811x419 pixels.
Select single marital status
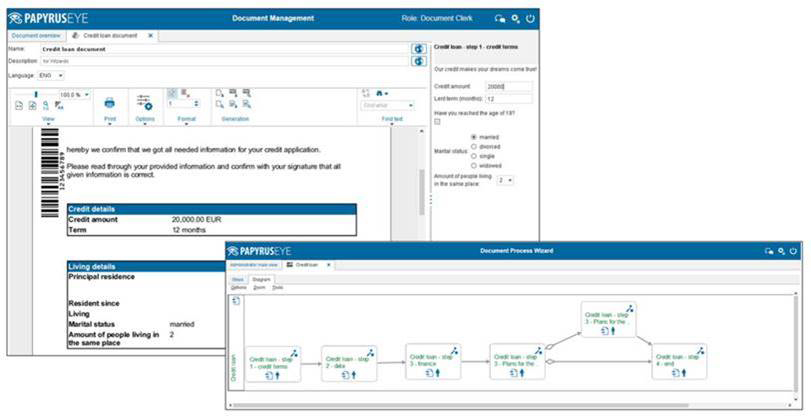(474, 156)
